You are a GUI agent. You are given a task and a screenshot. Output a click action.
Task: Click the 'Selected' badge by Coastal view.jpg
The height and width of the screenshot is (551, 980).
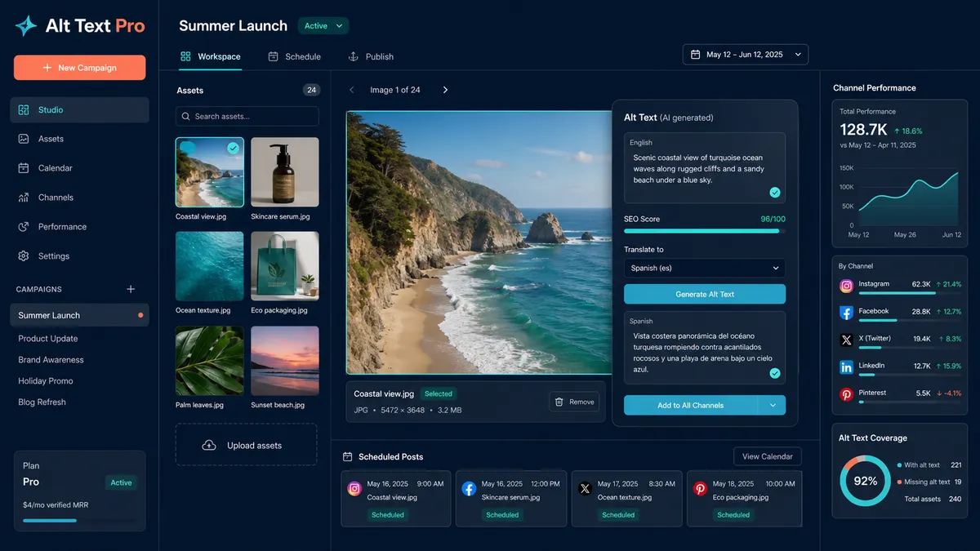[439, 393]
